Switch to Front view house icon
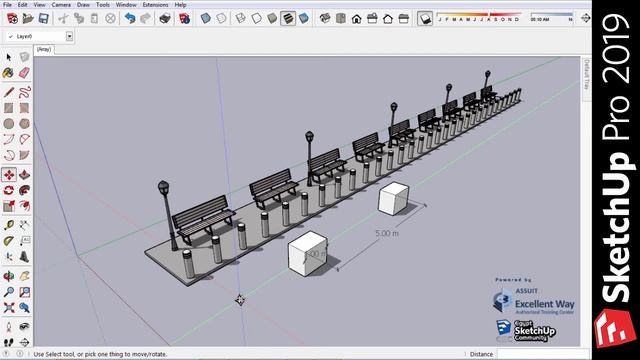Viewport: 640px width, 360px height. click(x=356, y=18)
